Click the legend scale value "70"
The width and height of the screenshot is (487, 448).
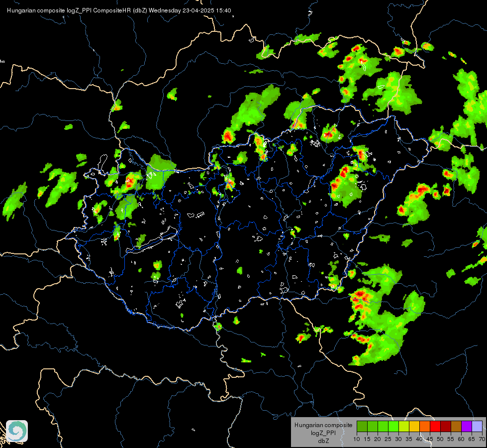tap(482, 439)
